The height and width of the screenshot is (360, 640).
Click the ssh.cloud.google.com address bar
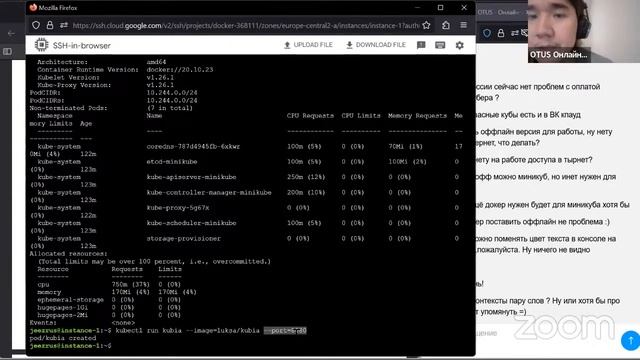pos(246,25)
